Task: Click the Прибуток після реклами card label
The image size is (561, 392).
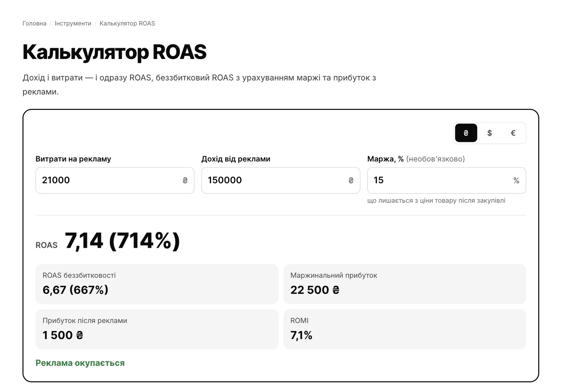Action: pyautogui.click(x=85, y=321)
